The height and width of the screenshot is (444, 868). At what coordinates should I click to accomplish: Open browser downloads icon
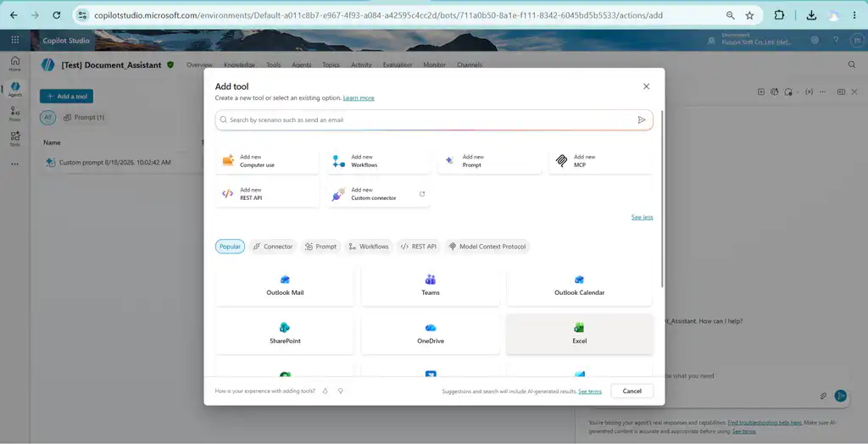pyautogui.click(x=811, y=15)
